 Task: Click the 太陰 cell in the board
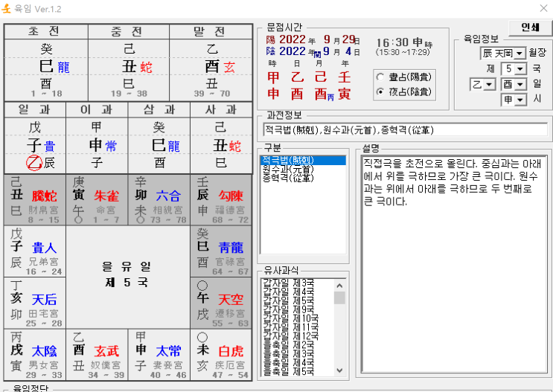(x=35, y=355)
